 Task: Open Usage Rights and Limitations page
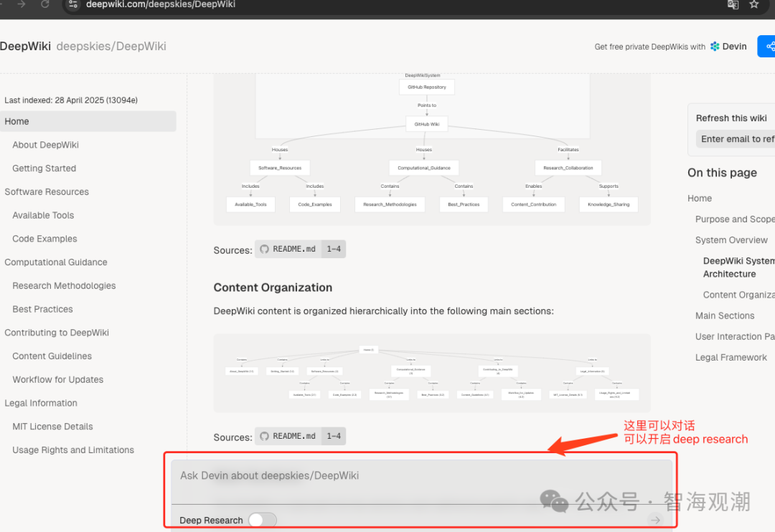(x=73, y=450)
